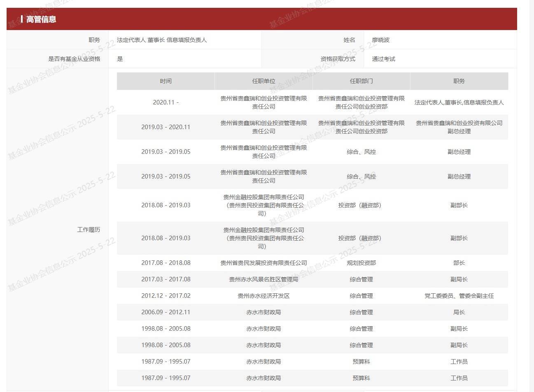The height and width of the screenshot is (392, 534).
Task: Click the 资格获取方式 label
Action: coord(338,59)
